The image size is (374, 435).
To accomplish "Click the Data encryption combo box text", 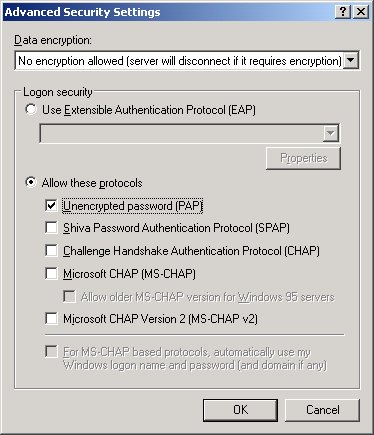I will click(x=179, y=61).
